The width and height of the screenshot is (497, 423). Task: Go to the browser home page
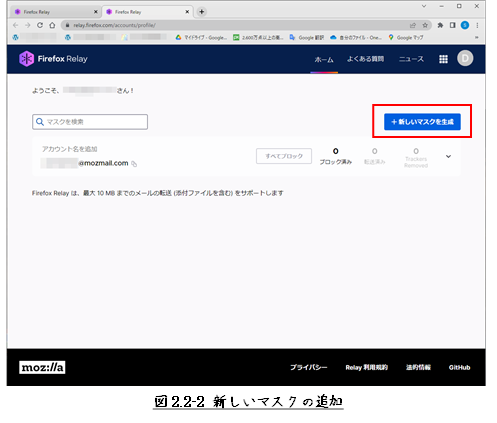52,25
